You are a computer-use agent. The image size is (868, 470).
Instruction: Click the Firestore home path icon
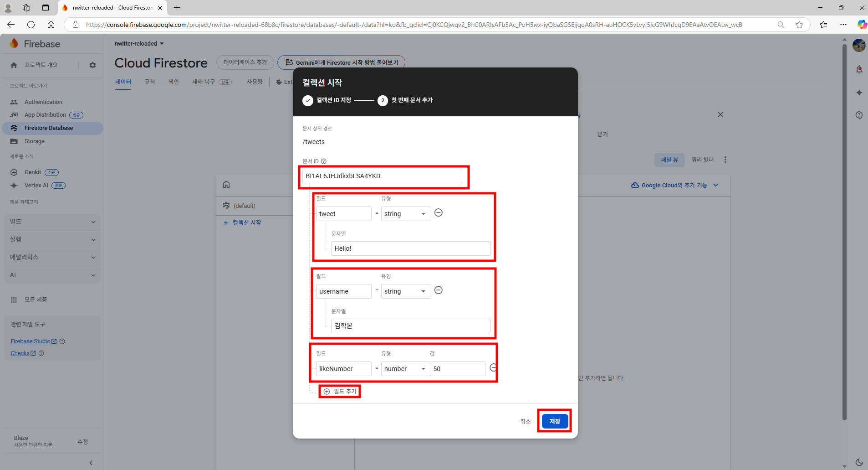click(x=226, y=185)
